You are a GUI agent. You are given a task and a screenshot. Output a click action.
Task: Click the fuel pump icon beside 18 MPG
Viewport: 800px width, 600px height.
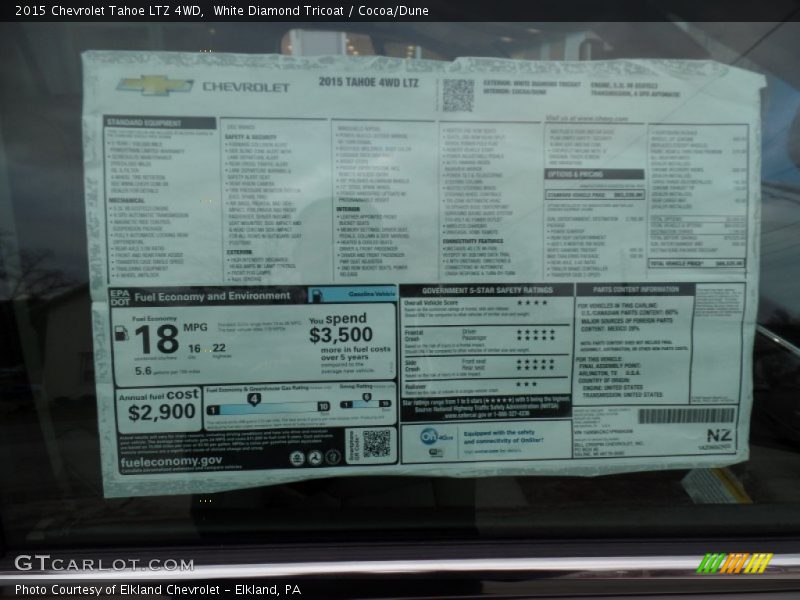pos(121,333)
